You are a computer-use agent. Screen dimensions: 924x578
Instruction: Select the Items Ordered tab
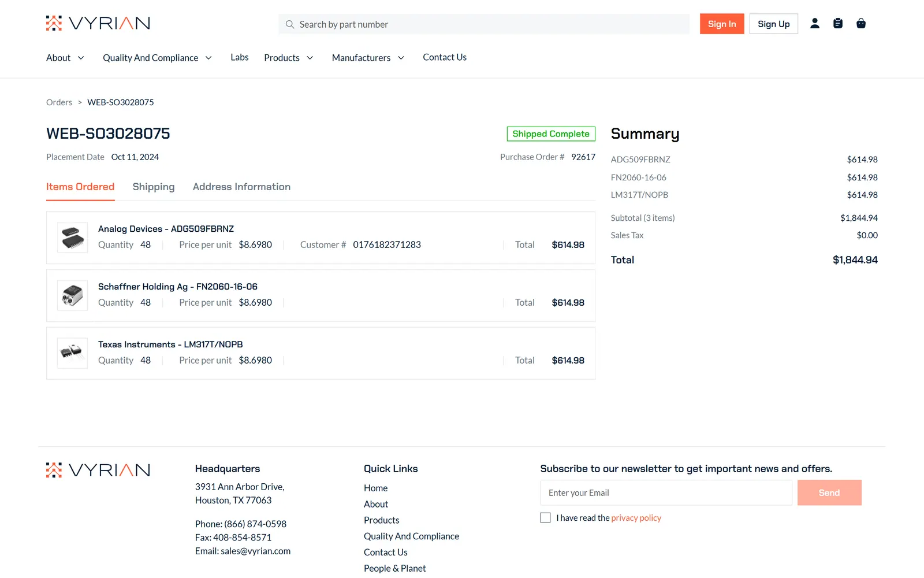(x=80, y=187)
